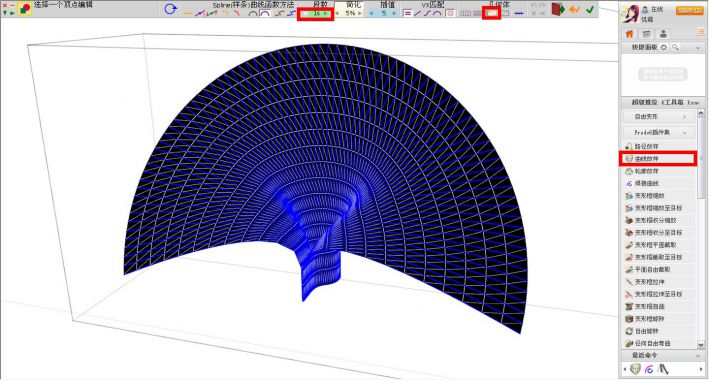Viewport: 709px width, 380px height.
Task: Select the 轮廓放样 tool
Action: (x=659, y=171)
